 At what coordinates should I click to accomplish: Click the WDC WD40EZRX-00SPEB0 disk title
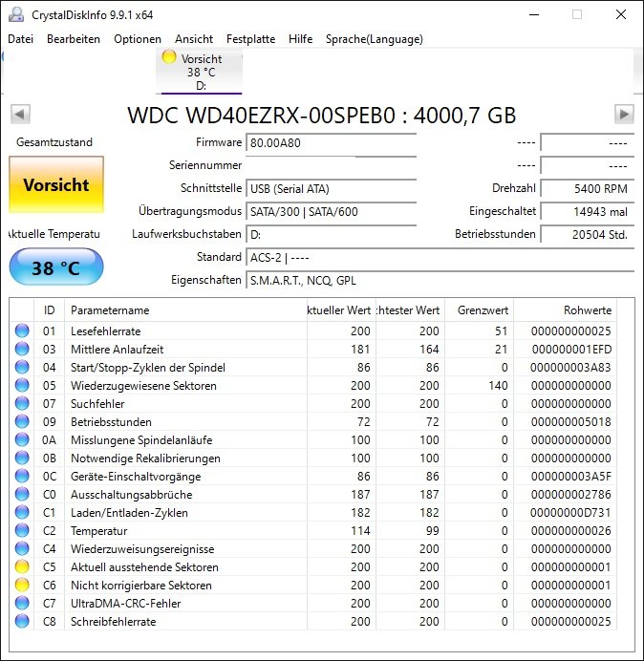tap(322, 115)
